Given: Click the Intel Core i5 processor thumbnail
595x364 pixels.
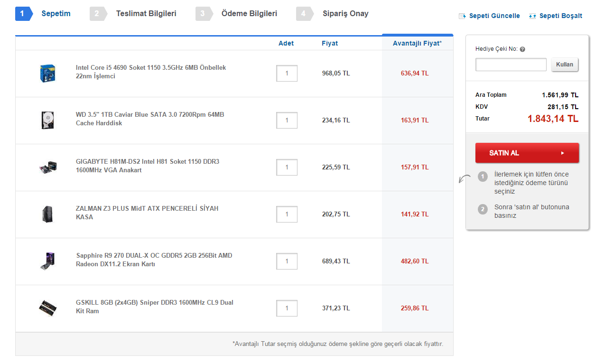Looking at the screenshot, I should click(48, 73).
